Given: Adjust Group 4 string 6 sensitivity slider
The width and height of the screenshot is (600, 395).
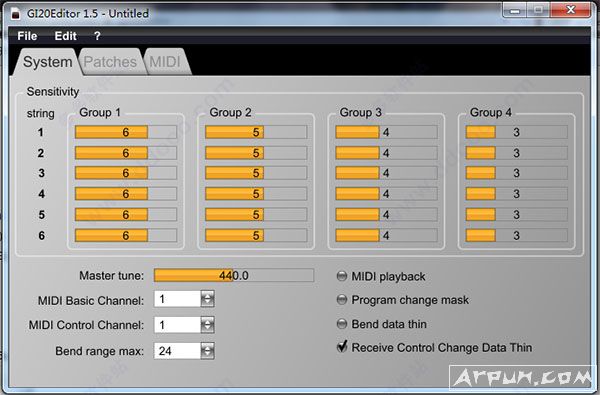Looking at the screenshot, I should click(517, 235).
